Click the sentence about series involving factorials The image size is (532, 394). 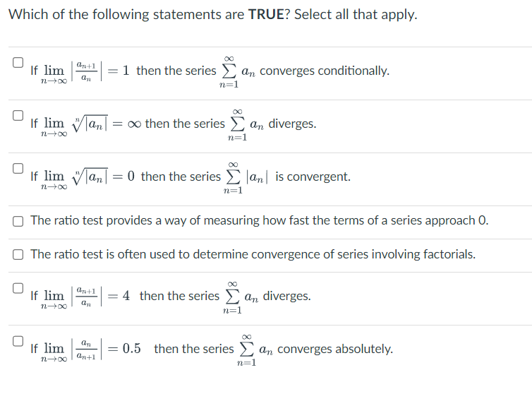(253, 254)
